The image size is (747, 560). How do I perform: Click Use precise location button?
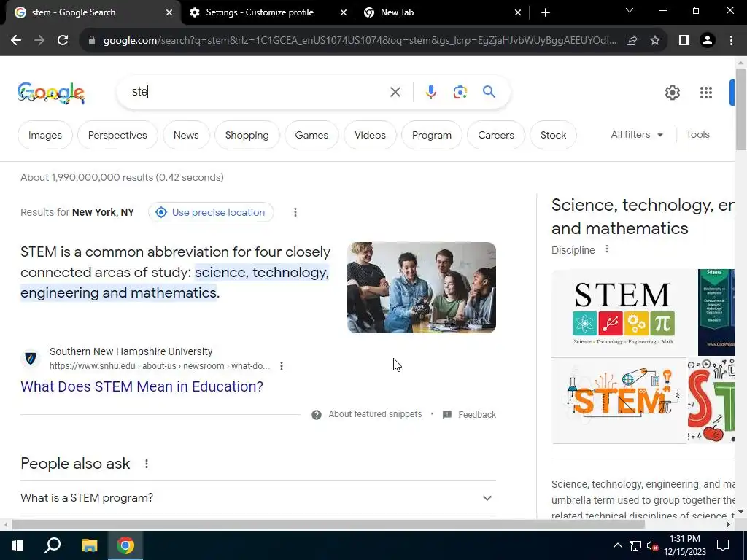click(x=211, y=212)
